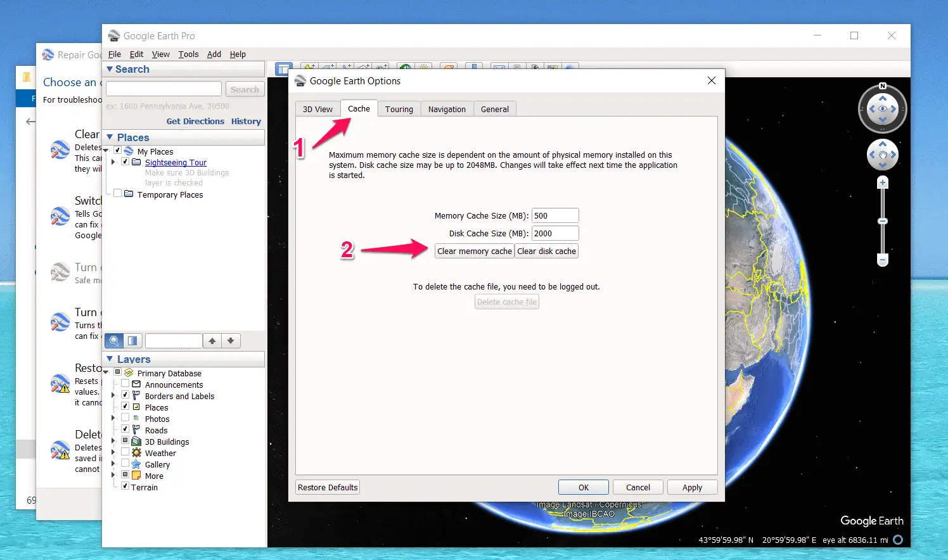Enable the Photos layer checkbox
This screenshot has height=560, width=948.
click(125, 418)
